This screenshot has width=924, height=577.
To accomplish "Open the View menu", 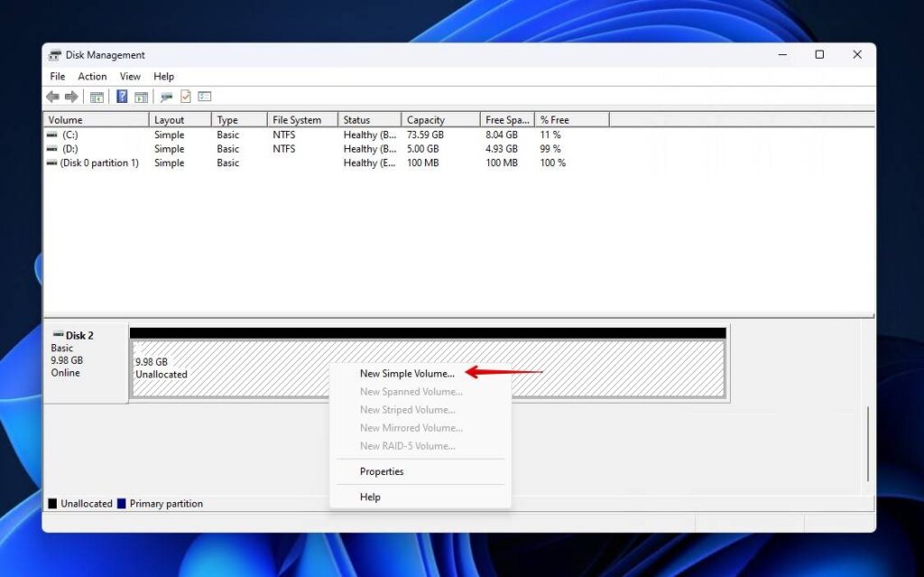I will (129, 76).
